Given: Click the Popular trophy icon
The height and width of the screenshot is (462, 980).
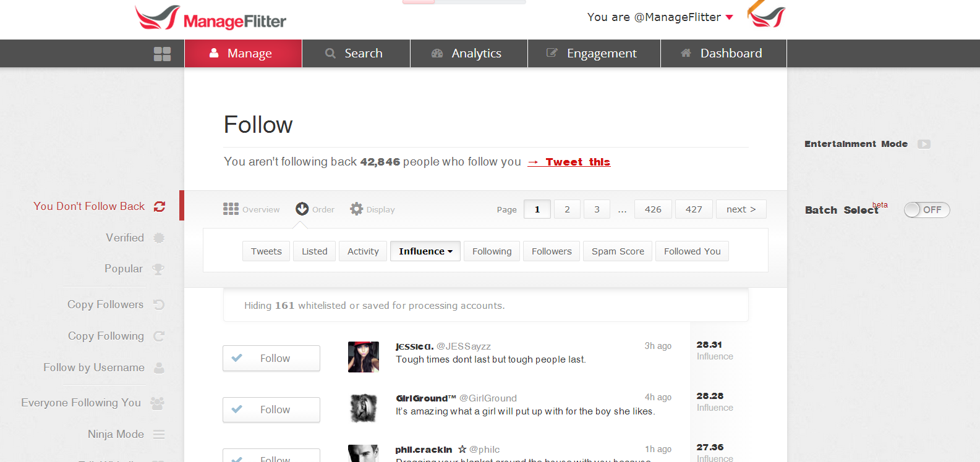Looking at the screenshot, I should pyautogui.click(x=159, y=269).
